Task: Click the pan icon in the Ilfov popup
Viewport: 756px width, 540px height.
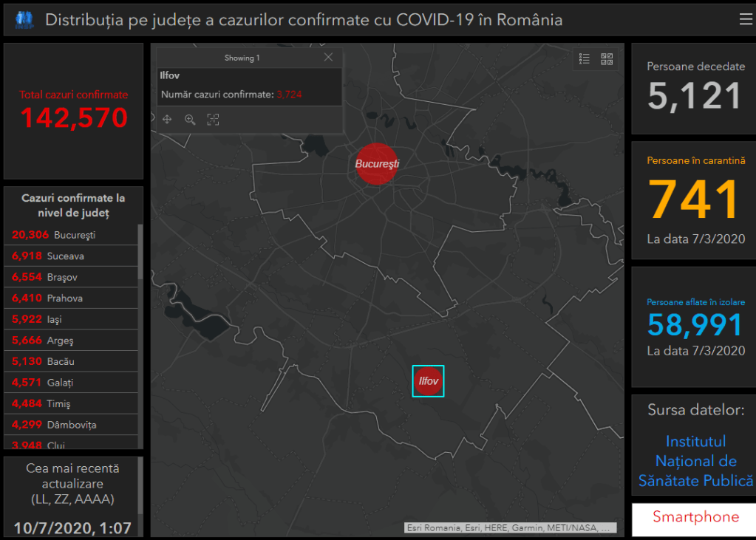Action: click(167, 120)
